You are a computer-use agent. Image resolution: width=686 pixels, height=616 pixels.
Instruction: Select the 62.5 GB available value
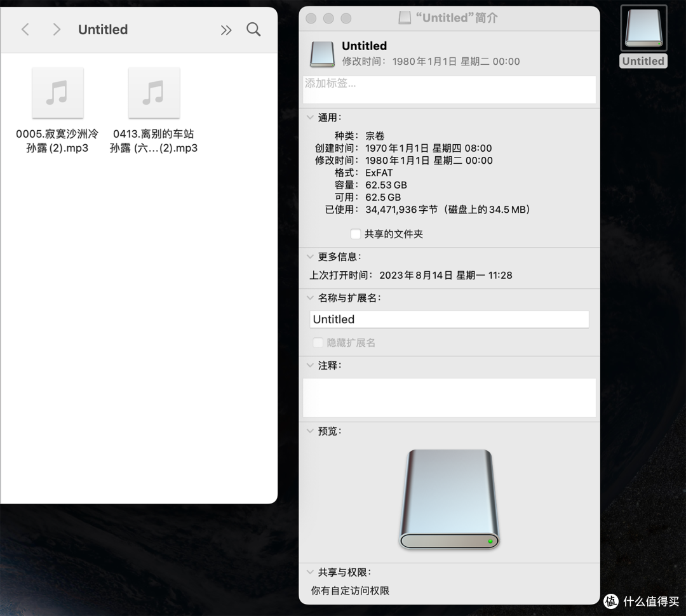pyautogui.click(x=383, y=198)
